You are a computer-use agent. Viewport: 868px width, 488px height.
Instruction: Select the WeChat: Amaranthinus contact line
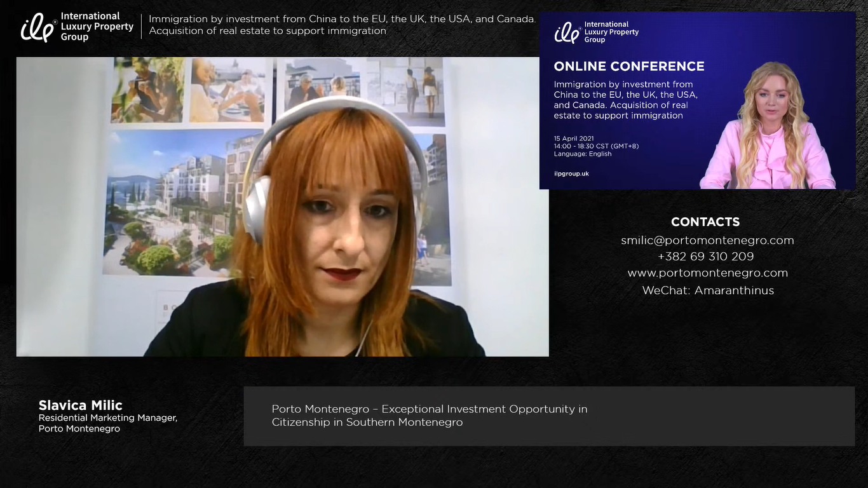tap(707, 290)
